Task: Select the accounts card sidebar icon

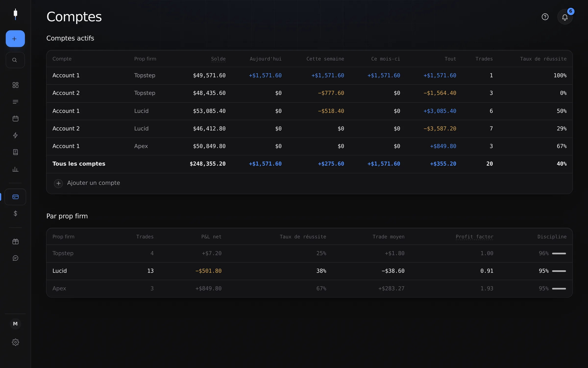Action: coord(15,197)
